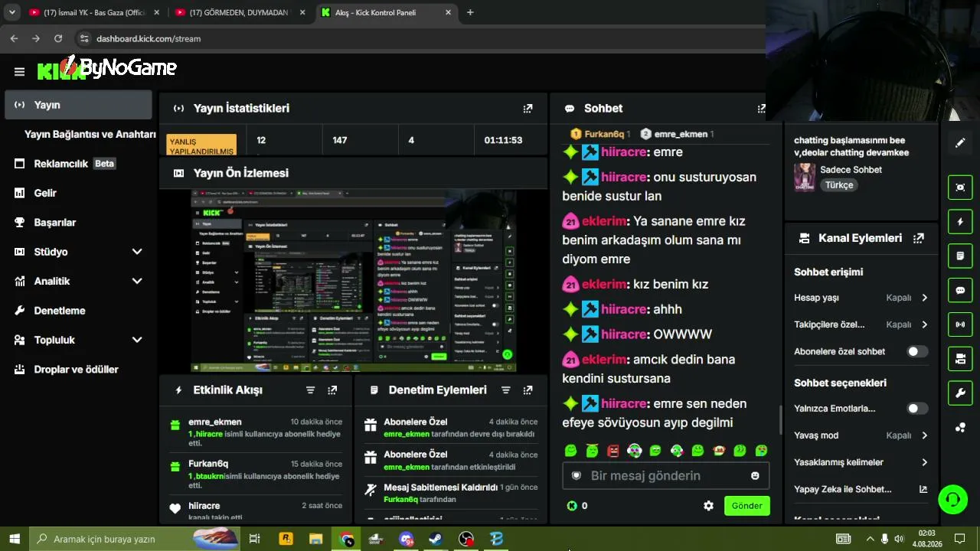This screenshot has width=980, height=551.
Task: Pop out the Sohbet chat panel
Action: [761, 109]
